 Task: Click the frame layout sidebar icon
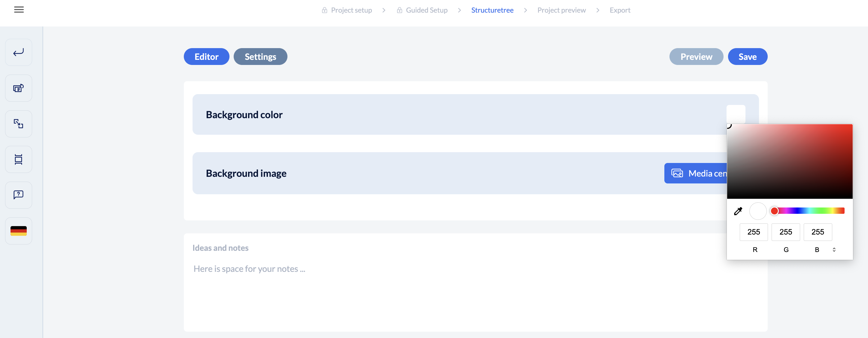coord(19,159)
